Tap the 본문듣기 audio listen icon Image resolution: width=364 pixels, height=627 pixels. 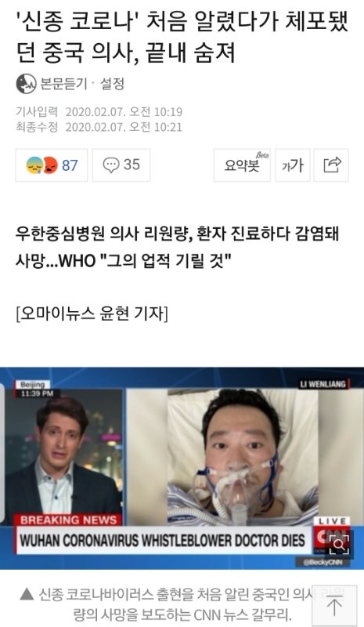pyautogui.click(x=26, y=84)
